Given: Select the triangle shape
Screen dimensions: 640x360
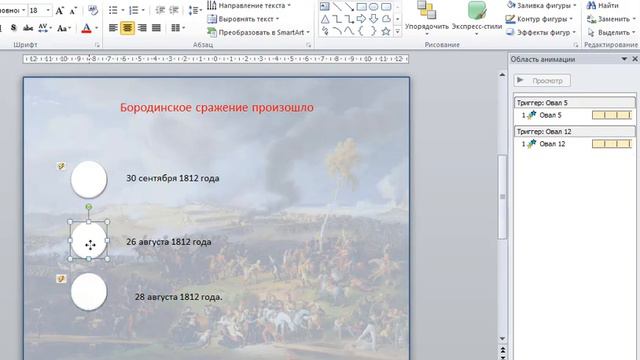Looking at the screenshot, I should (325, 19).
